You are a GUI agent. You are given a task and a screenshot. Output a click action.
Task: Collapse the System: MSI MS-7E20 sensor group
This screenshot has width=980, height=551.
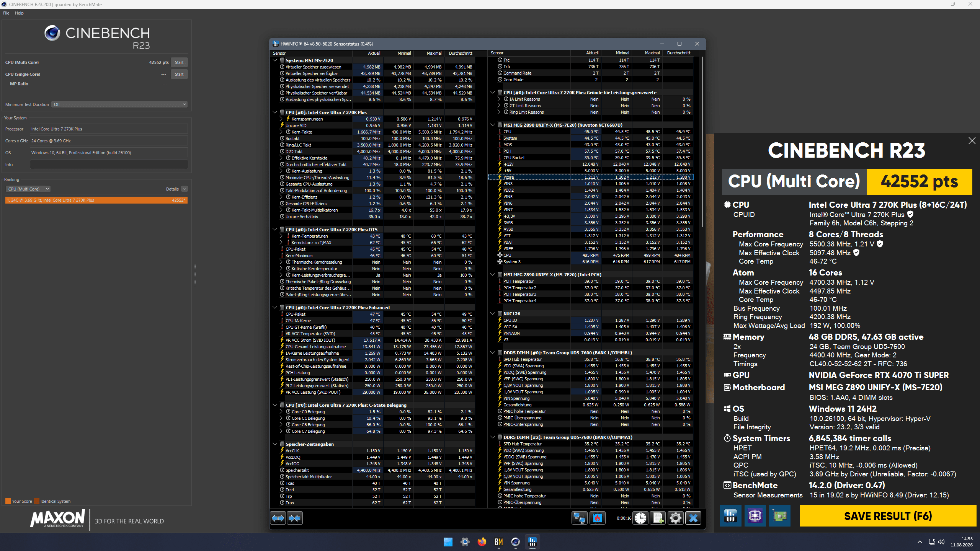tap(275, 60)
